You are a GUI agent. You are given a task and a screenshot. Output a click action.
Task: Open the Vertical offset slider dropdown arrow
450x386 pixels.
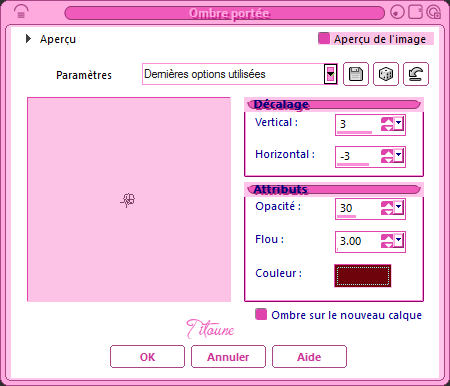click(x=398, y=124)
